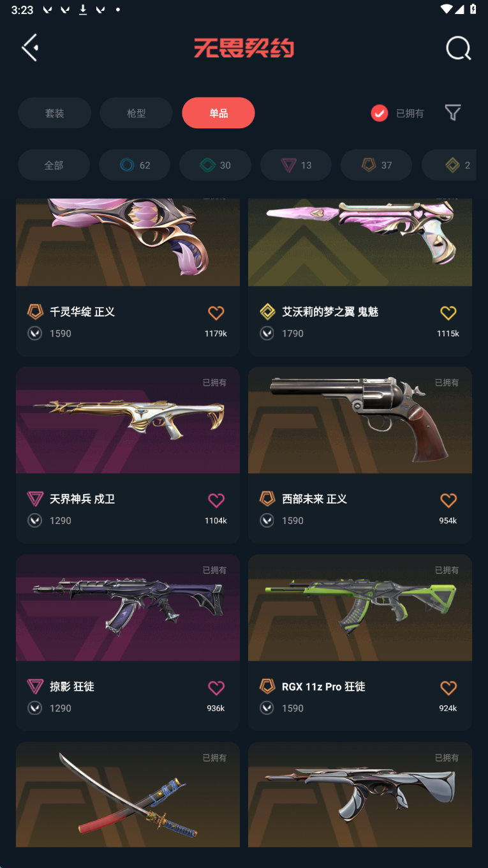Open the 西部未来 revolver image

(360, 419)
